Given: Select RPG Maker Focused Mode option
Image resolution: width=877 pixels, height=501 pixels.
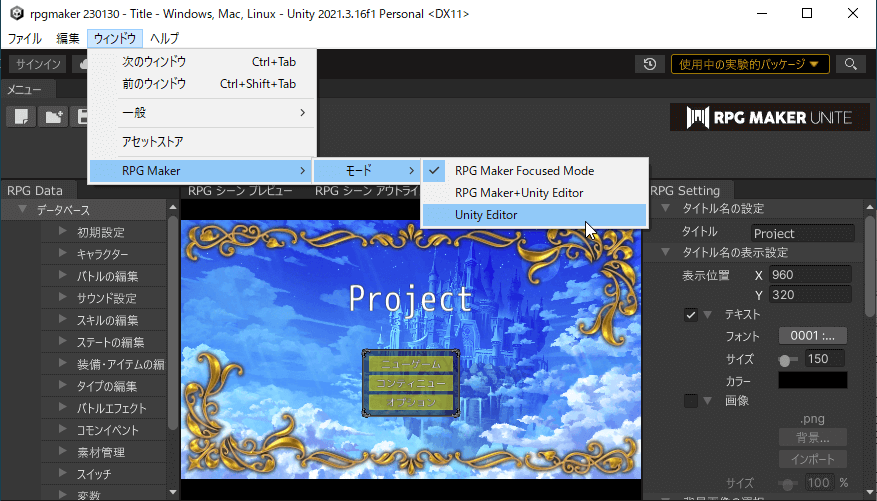Looking at the screenshot, I should coord(524,171).
